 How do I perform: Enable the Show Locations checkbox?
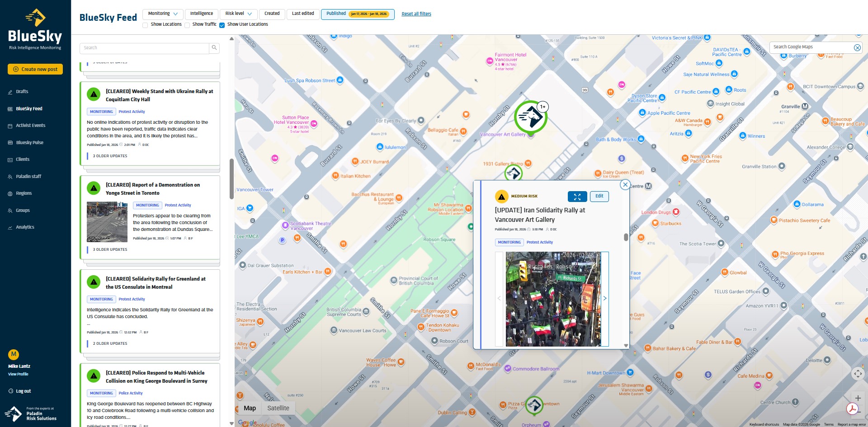tap(145, 25)
